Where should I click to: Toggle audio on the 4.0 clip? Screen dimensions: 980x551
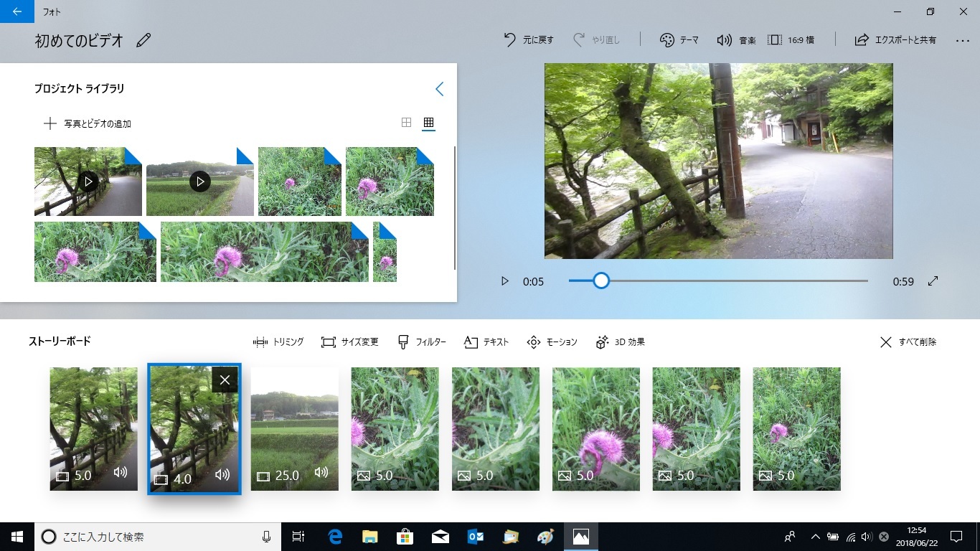222,475
